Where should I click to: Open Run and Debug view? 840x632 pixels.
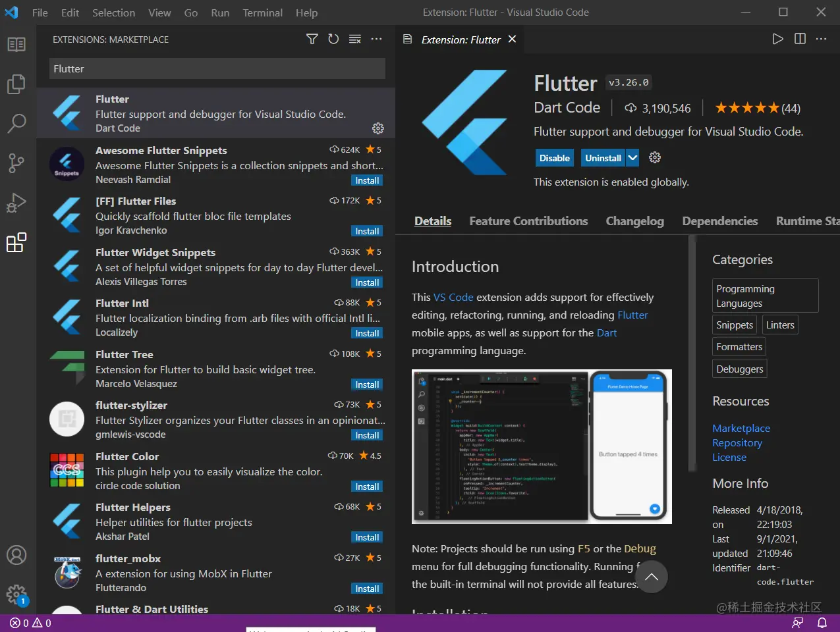tap(16, 203)
